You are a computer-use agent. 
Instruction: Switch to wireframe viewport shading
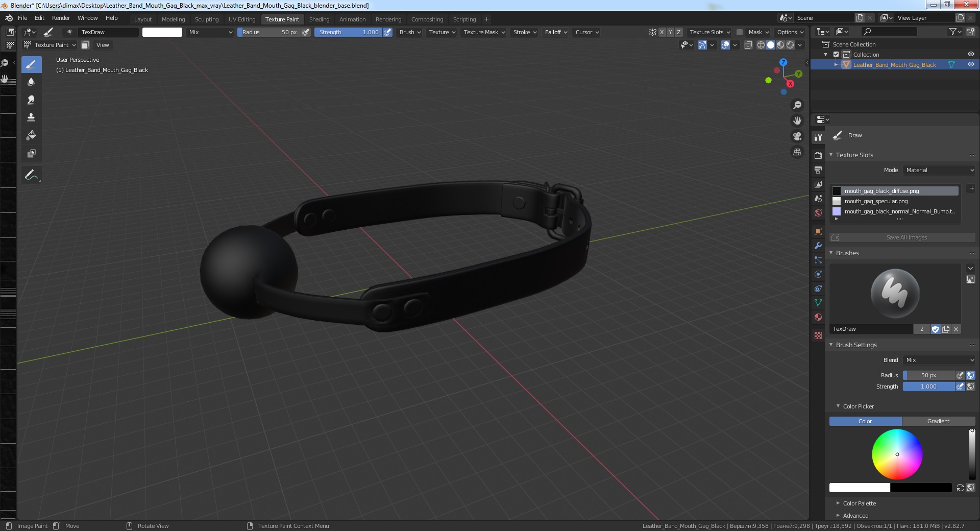(761, 45)
